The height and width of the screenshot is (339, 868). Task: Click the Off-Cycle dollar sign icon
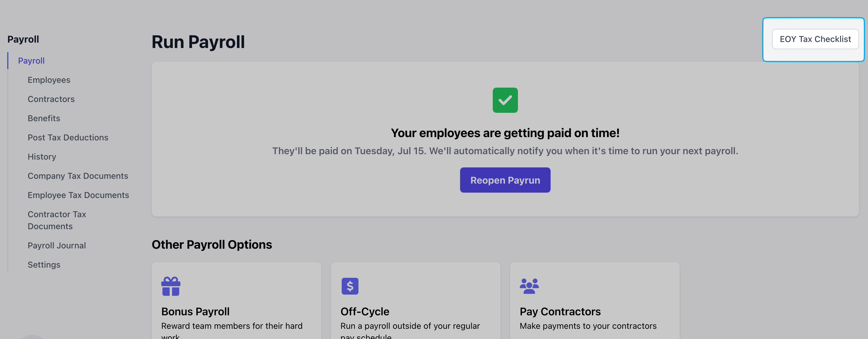click(350, 286)
